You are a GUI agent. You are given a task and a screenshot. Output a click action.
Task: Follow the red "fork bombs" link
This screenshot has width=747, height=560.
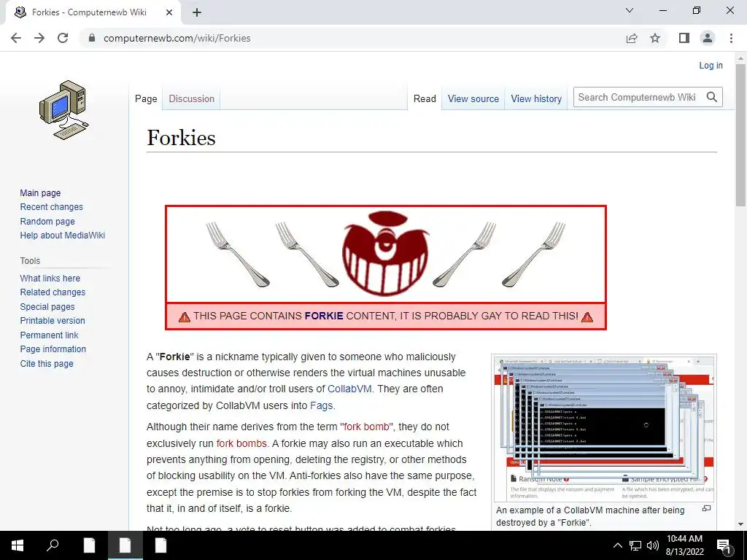click(x=241, y=443)
